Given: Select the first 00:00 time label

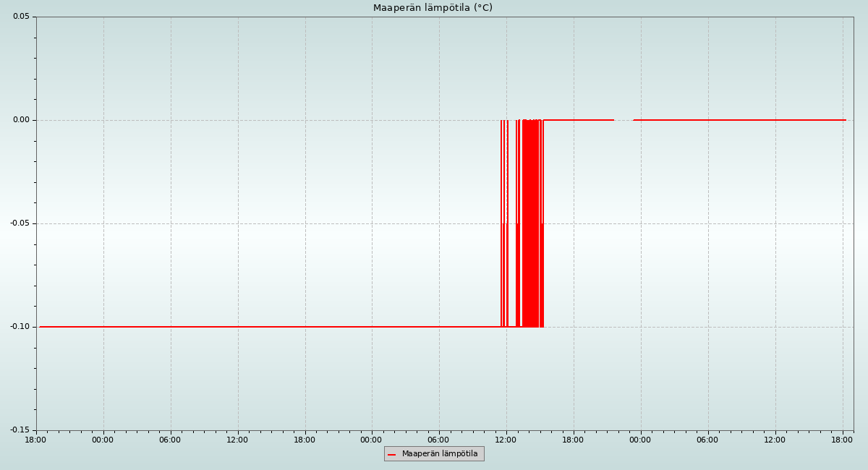Looking at the screenshot, I should (103, 440).
